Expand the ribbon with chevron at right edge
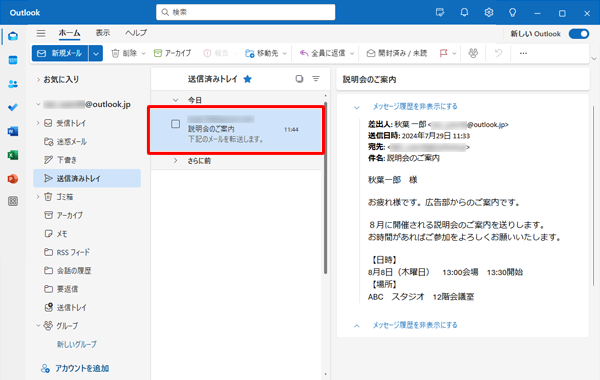This screenshot has height=380, width=600. (x=594, y=59)
